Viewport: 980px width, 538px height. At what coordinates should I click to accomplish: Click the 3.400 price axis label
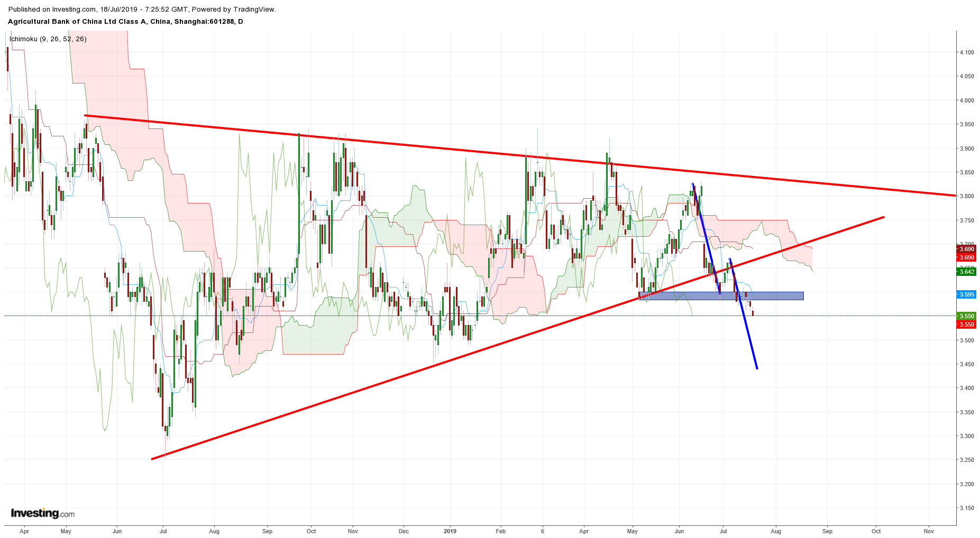pos(967,388)
